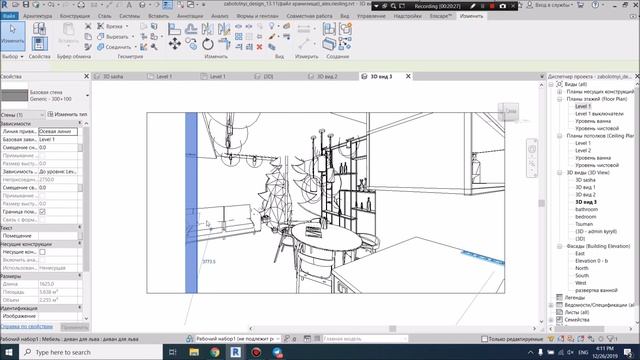Click the selection filter icon in status bar

click(611, 339)
